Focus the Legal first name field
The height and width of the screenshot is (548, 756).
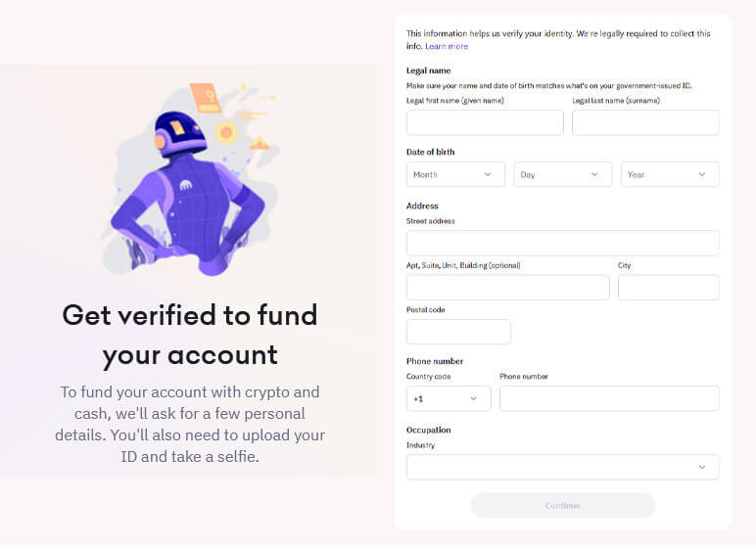coord(485,122)
